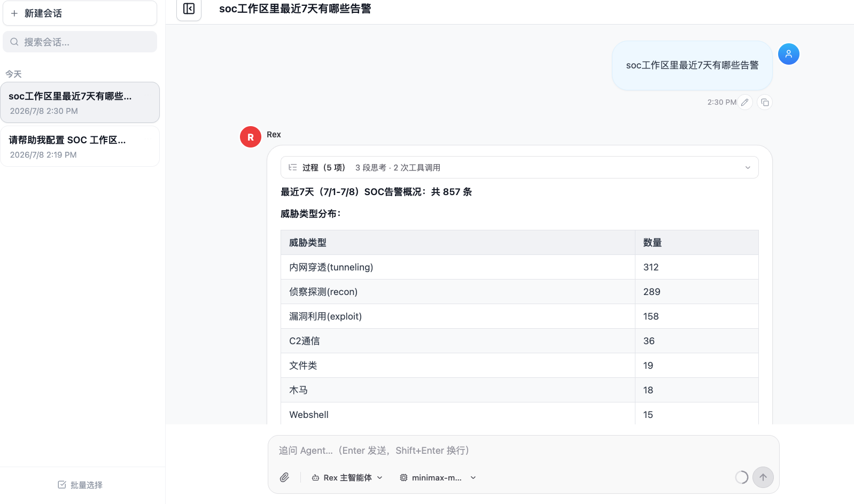The width and height of the screenshot is (854, 504).
Task: Open conversation 请帮助我配置 SOC 工作区...
Action: click(x=80, y=146)
